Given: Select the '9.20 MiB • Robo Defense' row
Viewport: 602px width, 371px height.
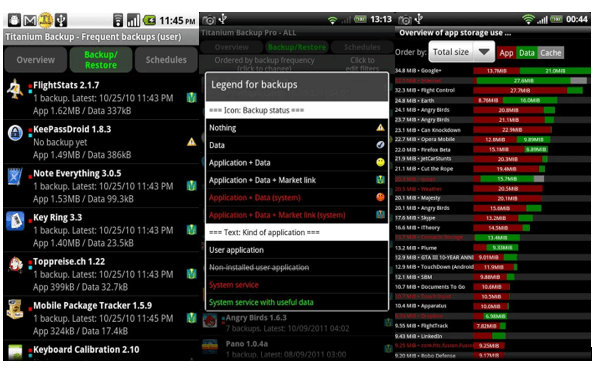Looking at the screenshot, I should [x=493, y=356].
